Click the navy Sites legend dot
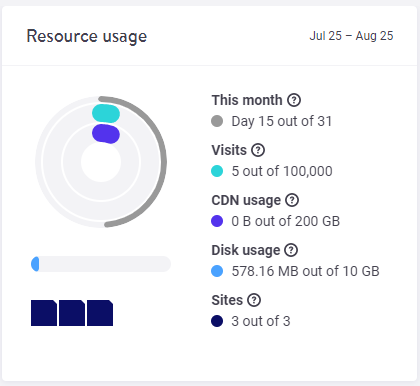Image resolution: width=420 pixels, height=386 pixels. [217, 321]
